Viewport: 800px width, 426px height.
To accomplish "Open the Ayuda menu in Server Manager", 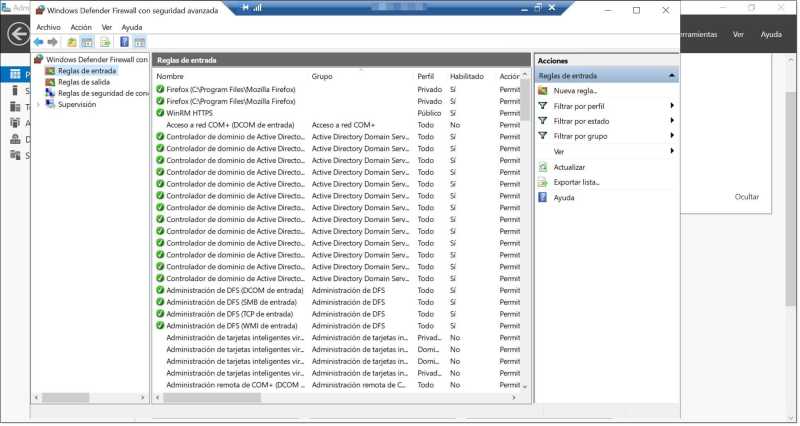I will (x=771, y=34).
